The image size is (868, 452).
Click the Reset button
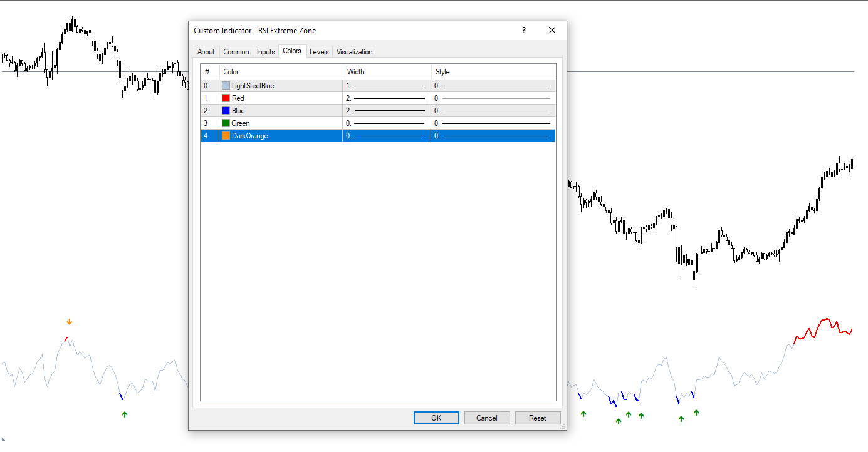[x=538, y=418]
